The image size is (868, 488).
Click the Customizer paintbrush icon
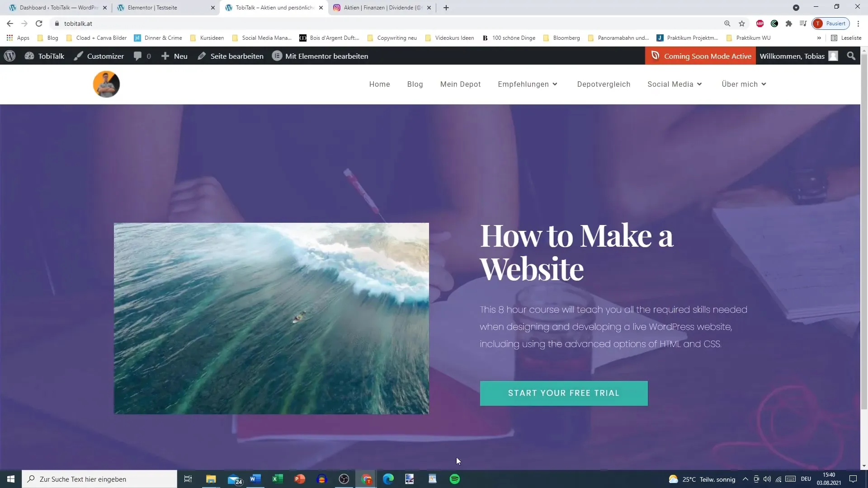coord(78,56)
